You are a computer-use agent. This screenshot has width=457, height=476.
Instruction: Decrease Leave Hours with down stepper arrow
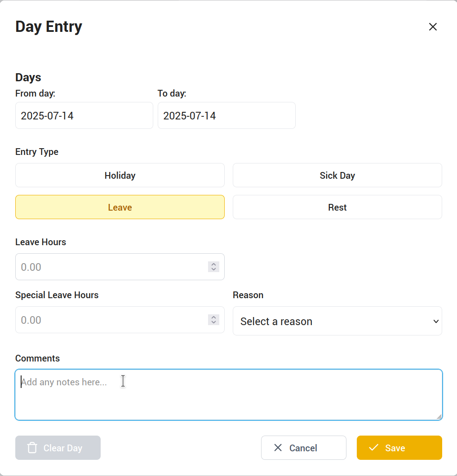click(214, 269)
